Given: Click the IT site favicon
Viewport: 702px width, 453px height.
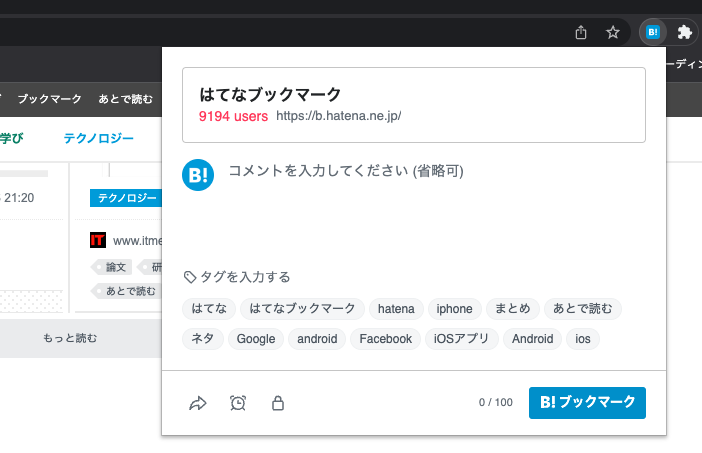Looking at the screenshot, I should [x=98, y=240].
